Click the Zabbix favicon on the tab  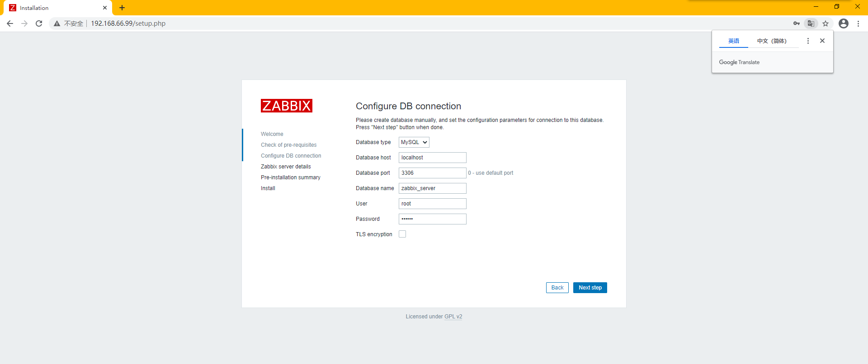(13, 8)
